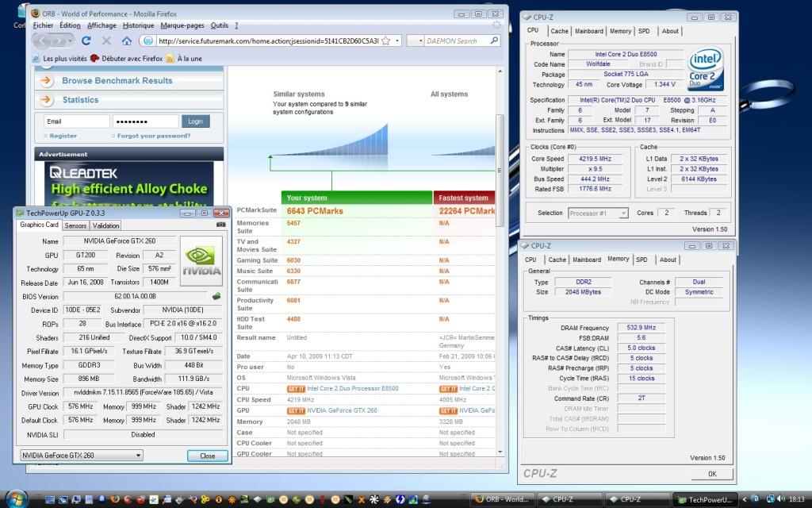Open the Register link
The width and height of the screenshot is (812, 508).
[63, 136]
